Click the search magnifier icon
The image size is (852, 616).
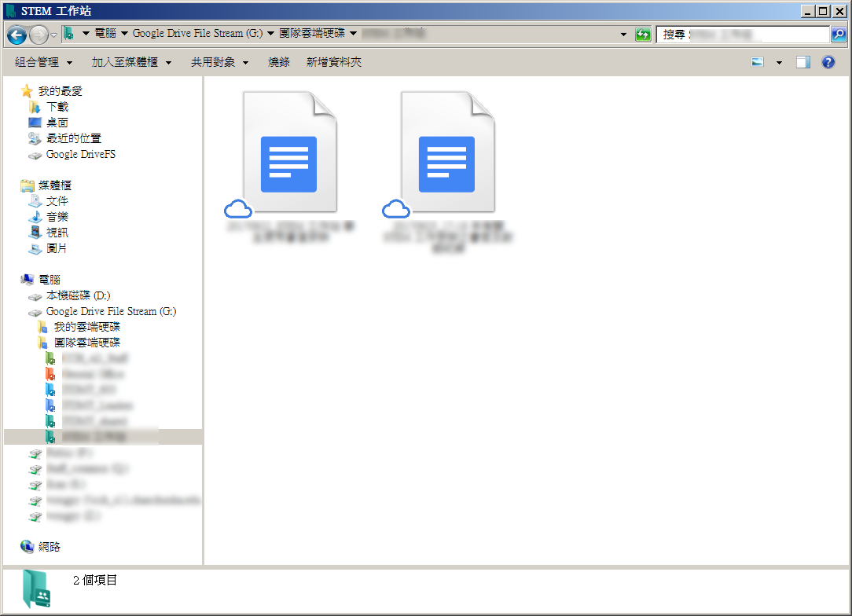[839, 35]
